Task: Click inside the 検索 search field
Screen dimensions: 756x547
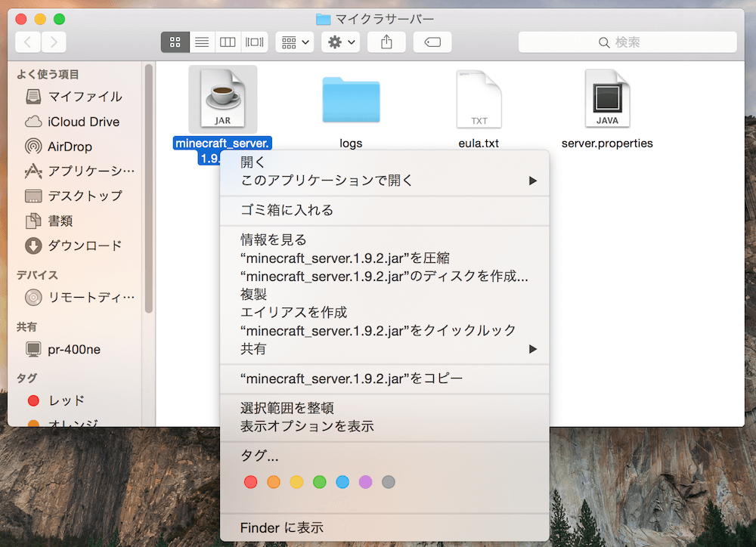Action: [x=627, y=42]
